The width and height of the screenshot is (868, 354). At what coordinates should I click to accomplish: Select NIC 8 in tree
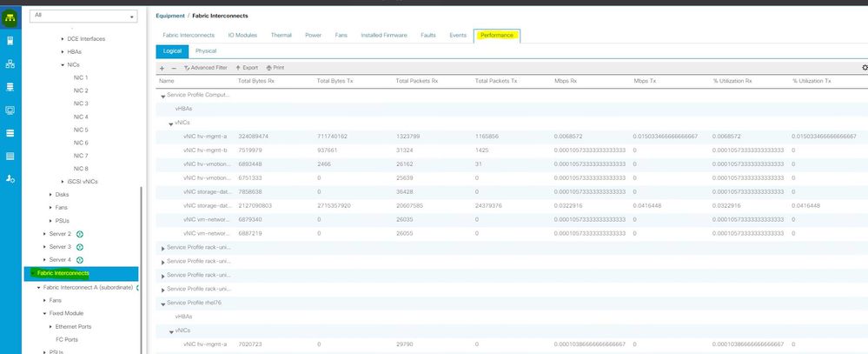(x=81, y=169)
